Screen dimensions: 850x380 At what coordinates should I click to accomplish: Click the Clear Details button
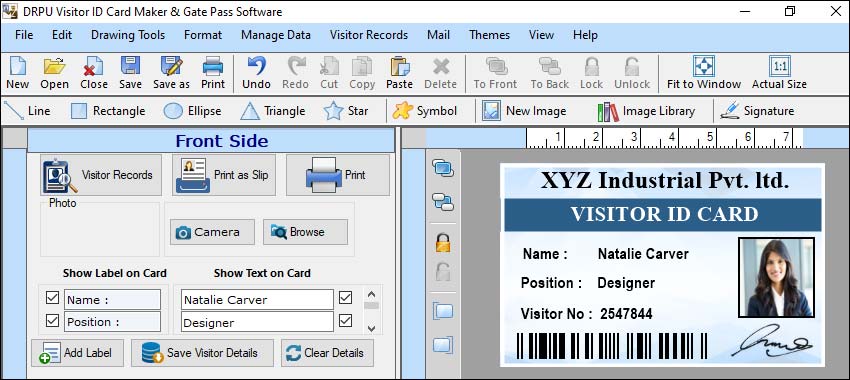[327, 353]
